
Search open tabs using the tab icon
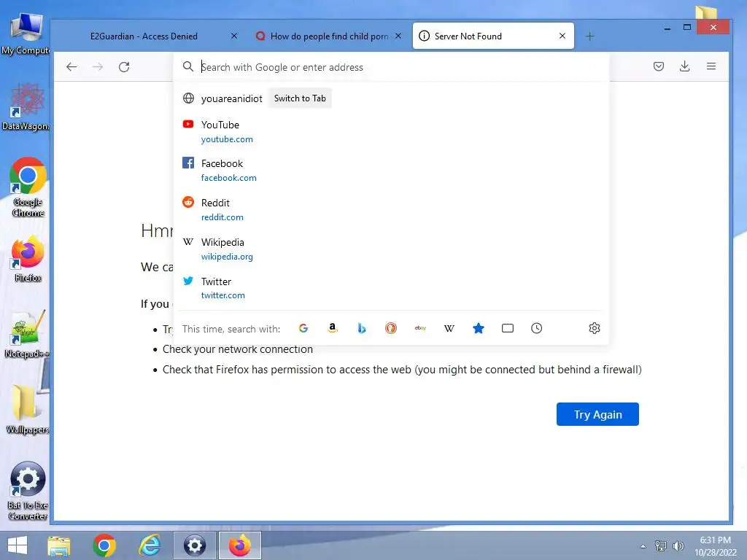(508, 328)
